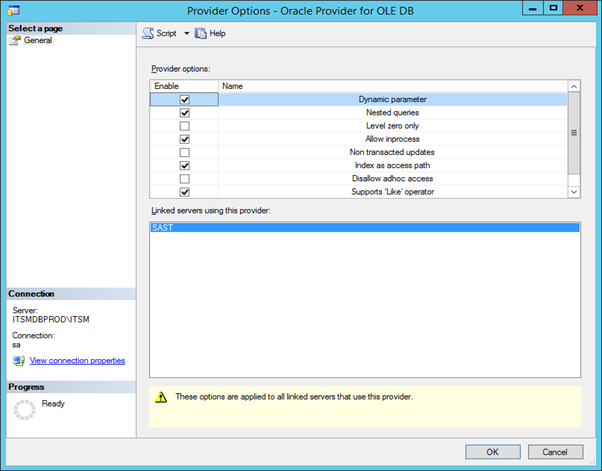Uncheck the Dynamic parameter checkbox
This screenshot has width=602, height=471.
click(x=185, y=99)
